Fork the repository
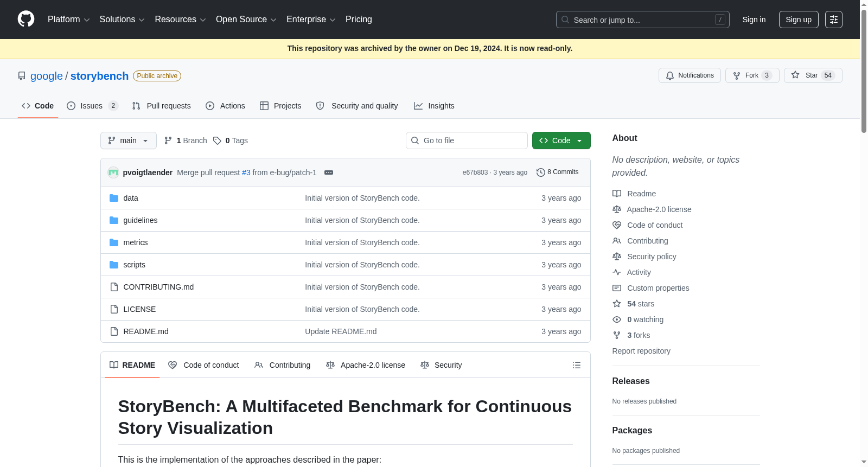Screen dimensions: 868x467 tap(752, 75)
